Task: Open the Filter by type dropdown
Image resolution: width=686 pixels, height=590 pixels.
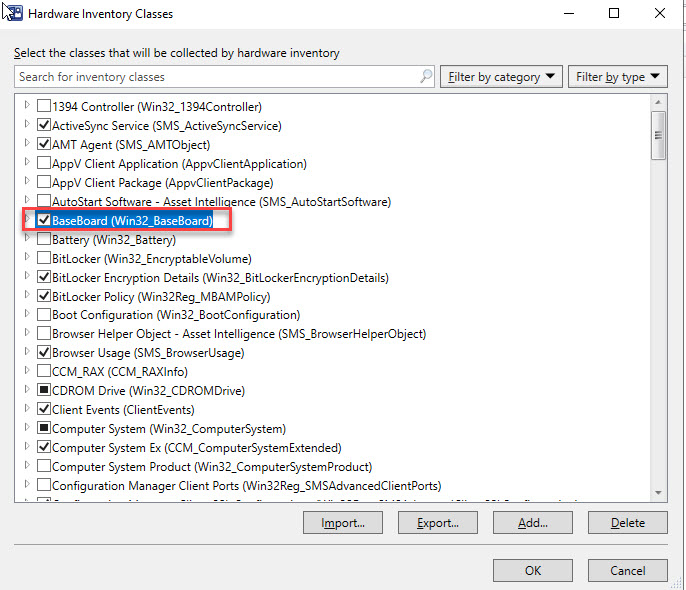Action: [x=617, y=77]
